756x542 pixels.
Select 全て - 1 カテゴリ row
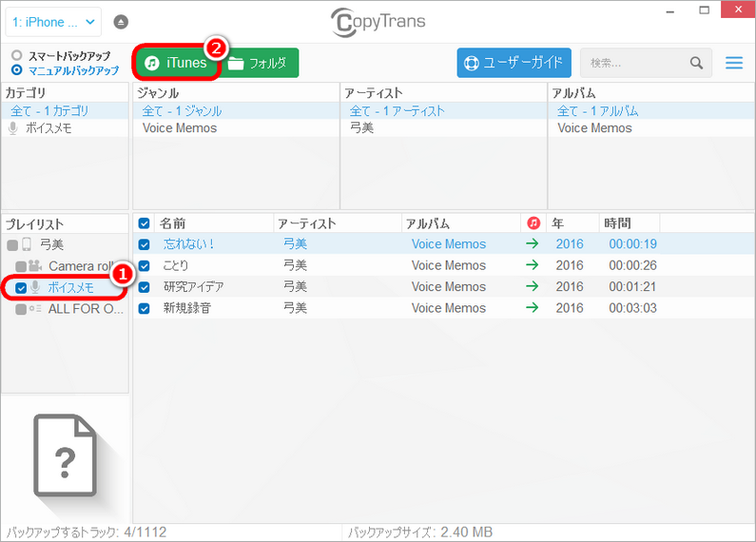(x=65, y=111)
